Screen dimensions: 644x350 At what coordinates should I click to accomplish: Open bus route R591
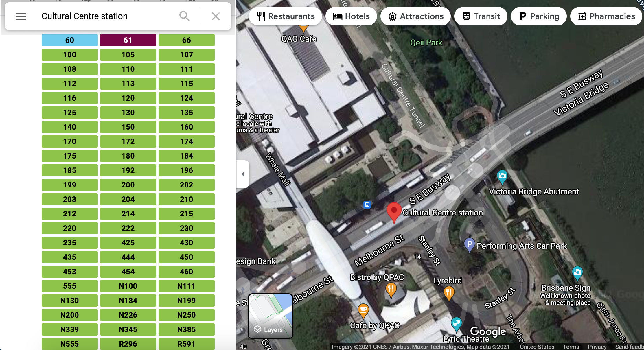187,344
